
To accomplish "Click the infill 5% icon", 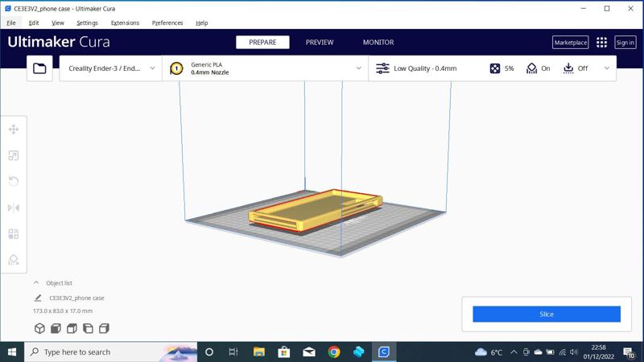I will pyautogui.click(x=495, y=68).
